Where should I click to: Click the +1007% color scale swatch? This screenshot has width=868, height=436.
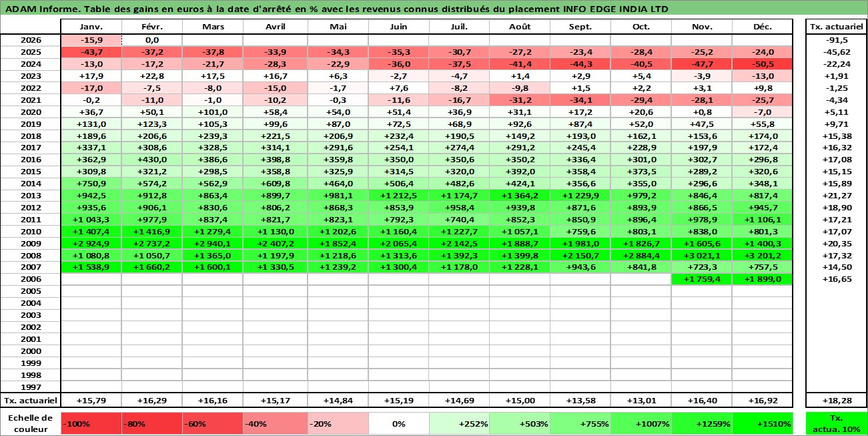[x=641, y=423]
